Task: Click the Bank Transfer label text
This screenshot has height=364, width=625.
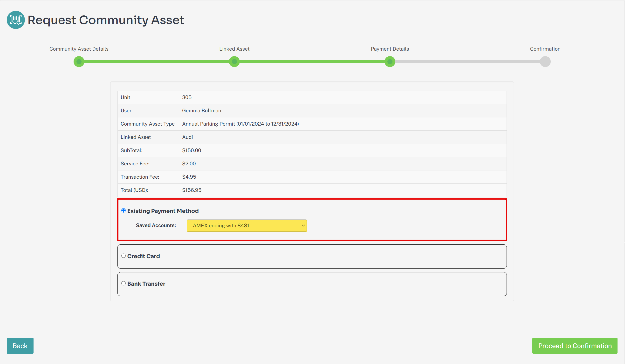Action: [x=146, y=284]
